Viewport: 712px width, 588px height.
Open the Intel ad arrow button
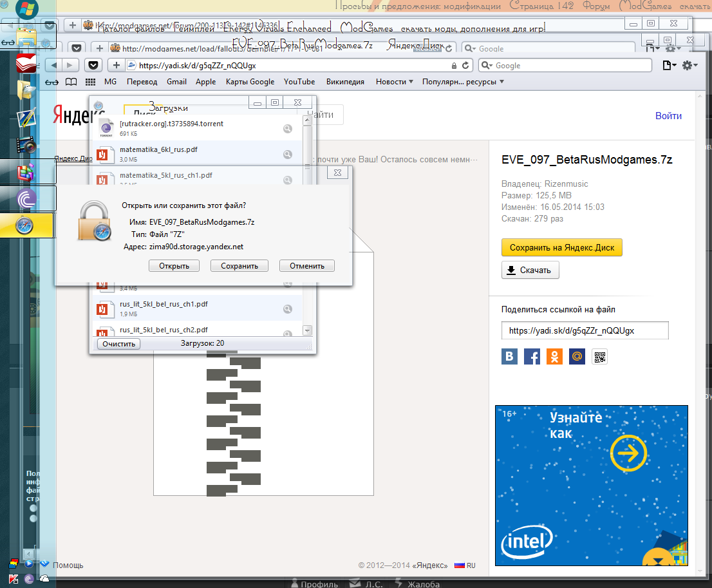click(x=628, y=453)
